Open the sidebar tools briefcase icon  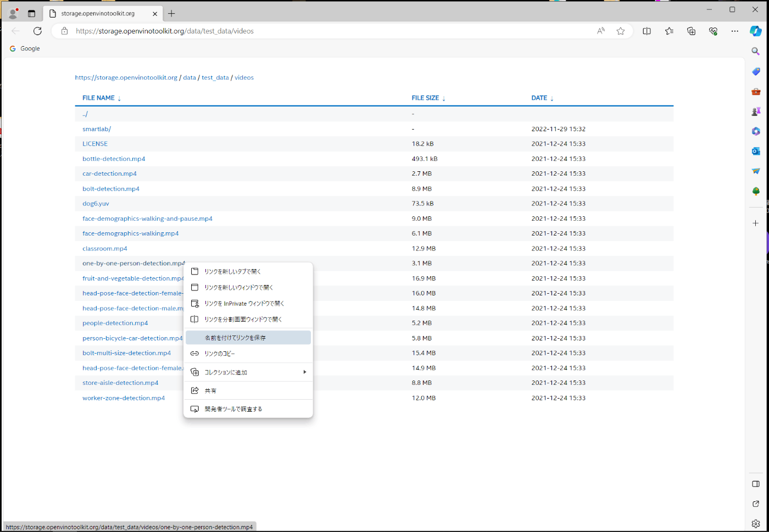756,92
